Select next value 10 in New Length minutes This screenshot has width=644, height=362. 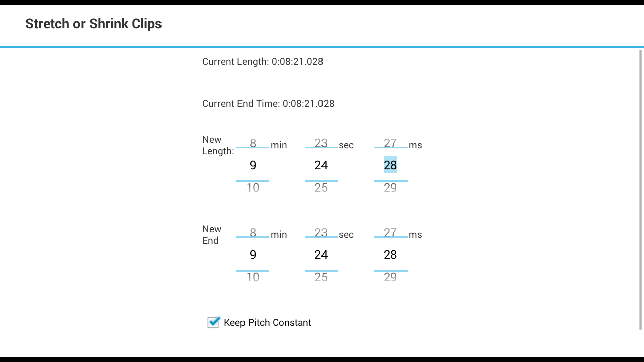(x=253, y=188)
